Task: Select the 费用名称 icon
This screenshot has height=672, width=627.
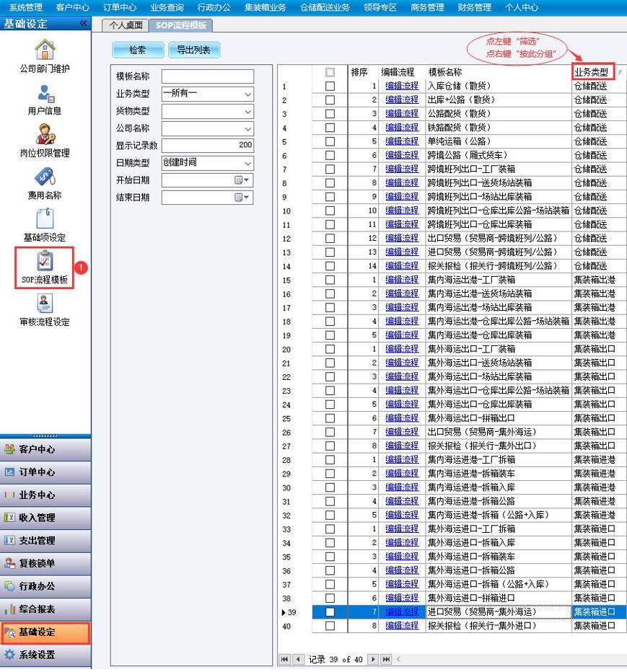Action: 45,177
